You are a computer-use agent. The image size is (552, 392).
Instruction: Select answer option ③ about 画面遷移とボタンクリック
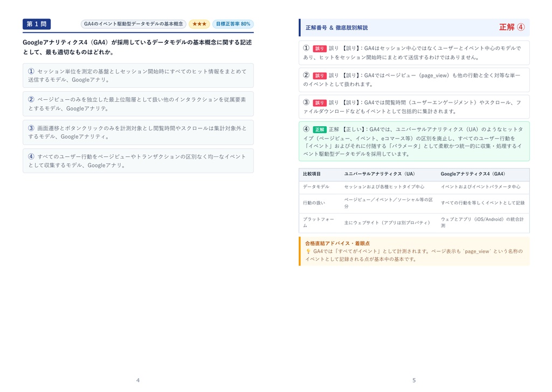138,133
